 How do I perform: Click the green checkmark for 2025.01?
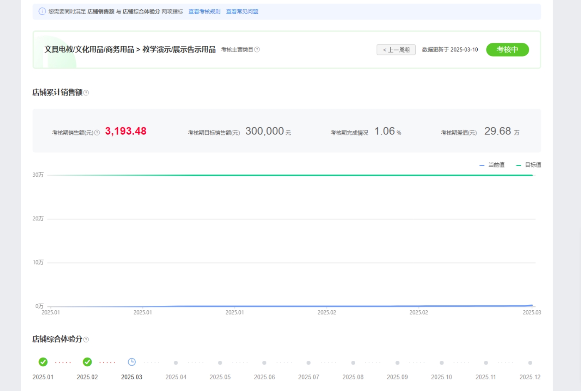(43, 362)
